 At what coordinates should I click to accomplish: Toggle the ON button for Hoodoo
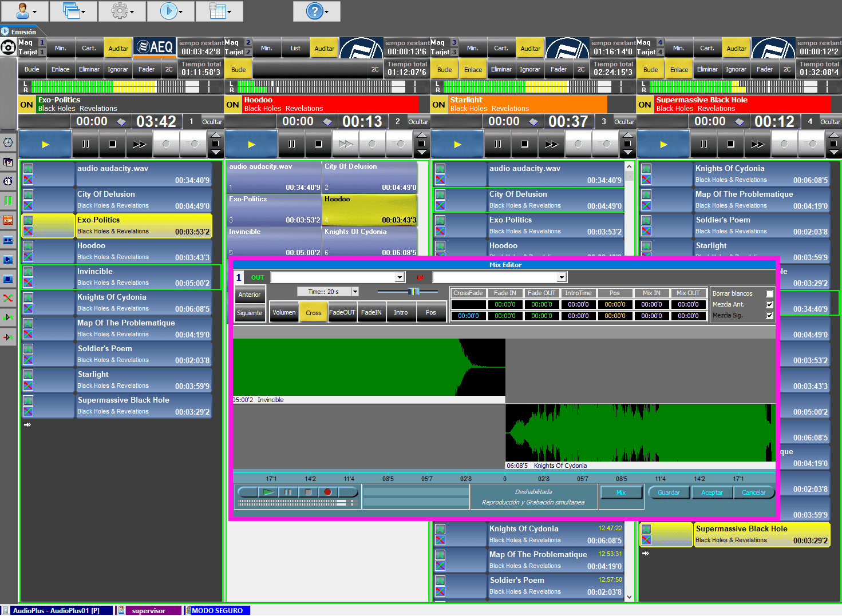233,105
